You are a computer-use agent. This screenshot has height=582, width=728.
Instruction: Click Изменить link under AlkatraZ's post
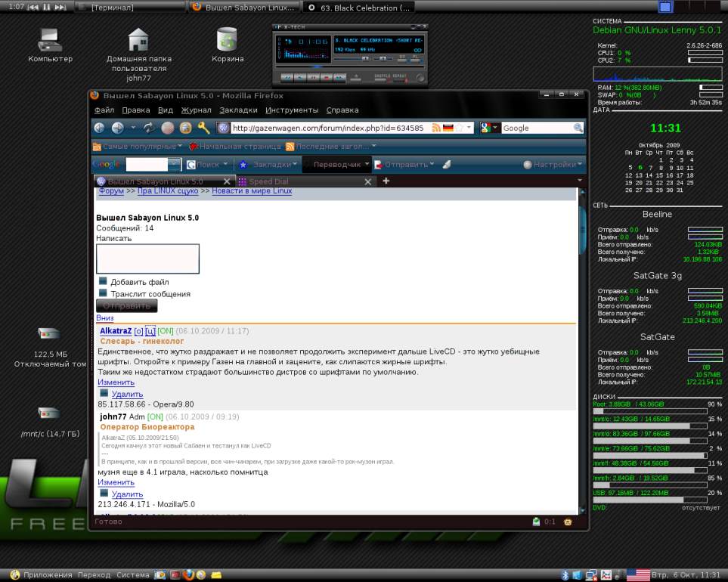pos(116,382)
